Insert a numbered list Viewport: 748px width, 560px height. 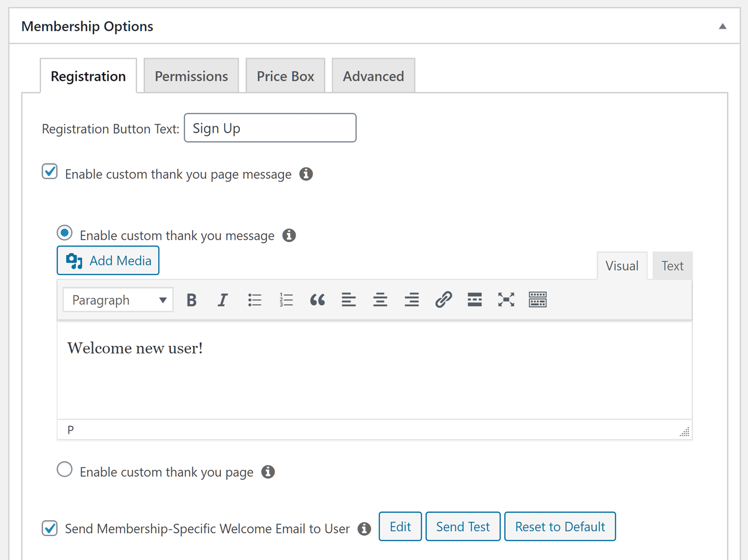tap(286, 300)
